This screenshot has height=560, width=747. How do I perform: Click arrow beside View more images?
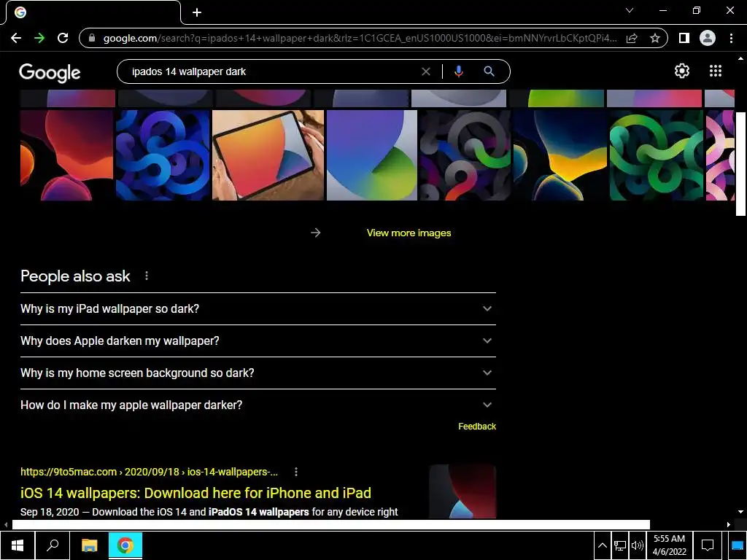(x=315, y=233)
